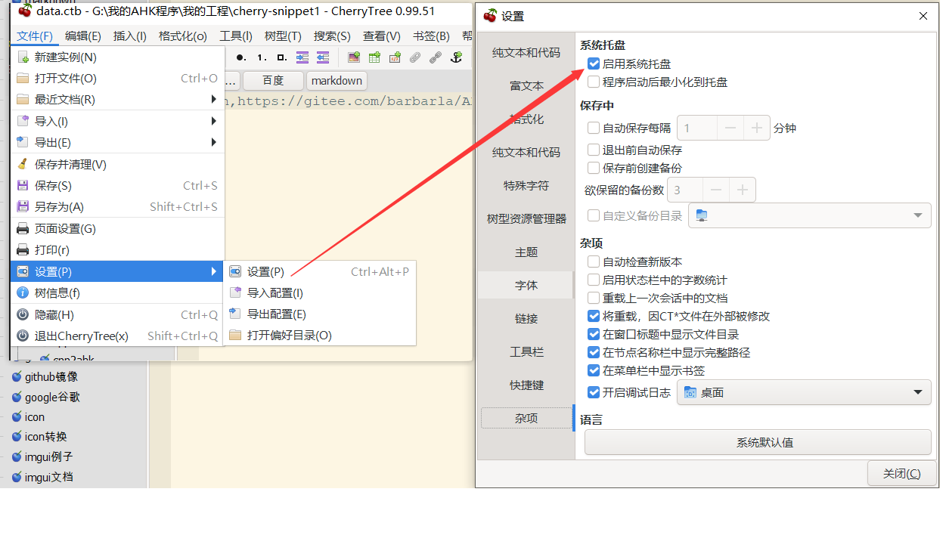Click the power icon for 隐藏(H)
Viewport: 946px width, 560px height.
[x=23, y=314]
